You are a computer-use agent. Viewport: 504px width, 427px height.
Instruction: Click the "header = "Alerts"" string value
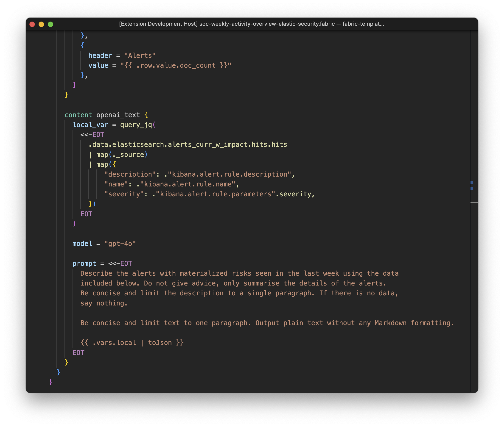pyautogui.click(x=140, y=55)
